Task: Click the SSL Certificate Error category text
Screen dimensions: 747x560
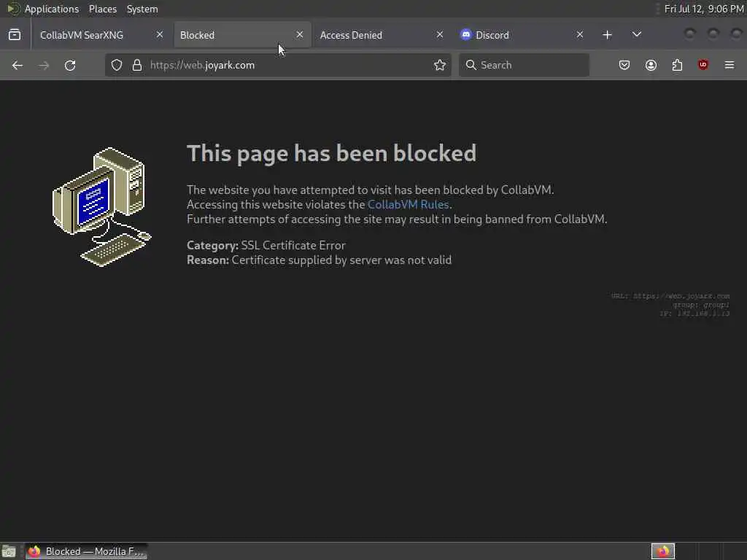Action: [x=293, y=246]
